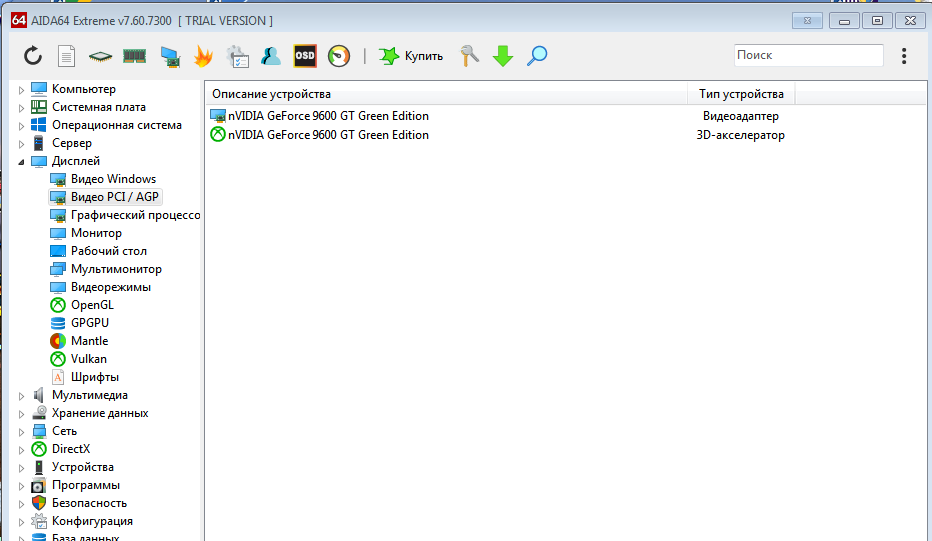Select the Конфигурация tree label

[x=92, y=521]
